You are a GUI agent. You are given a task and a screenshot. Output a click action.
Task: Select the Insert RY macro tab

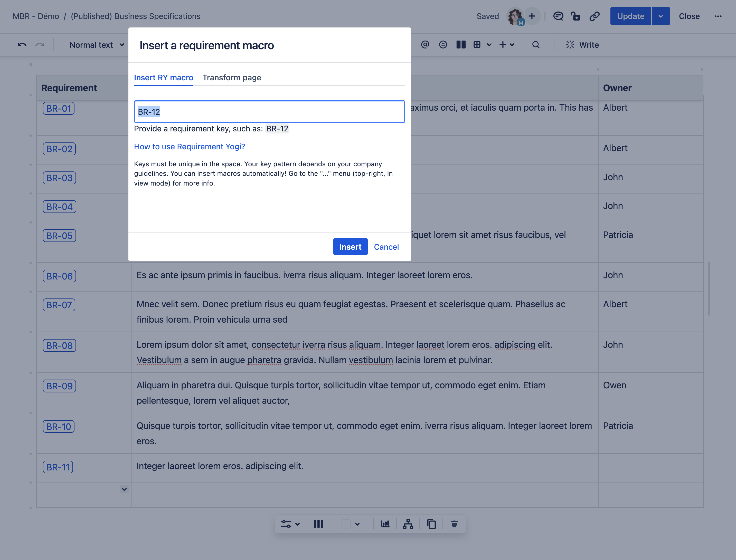click(x=164, y=77)
